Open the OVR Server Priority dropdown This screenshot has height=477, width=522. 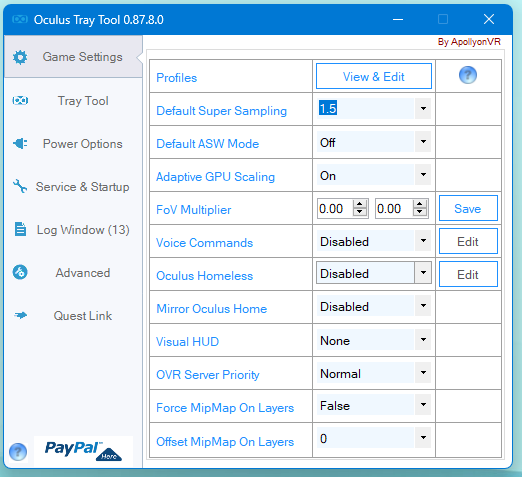click(423, 372)
